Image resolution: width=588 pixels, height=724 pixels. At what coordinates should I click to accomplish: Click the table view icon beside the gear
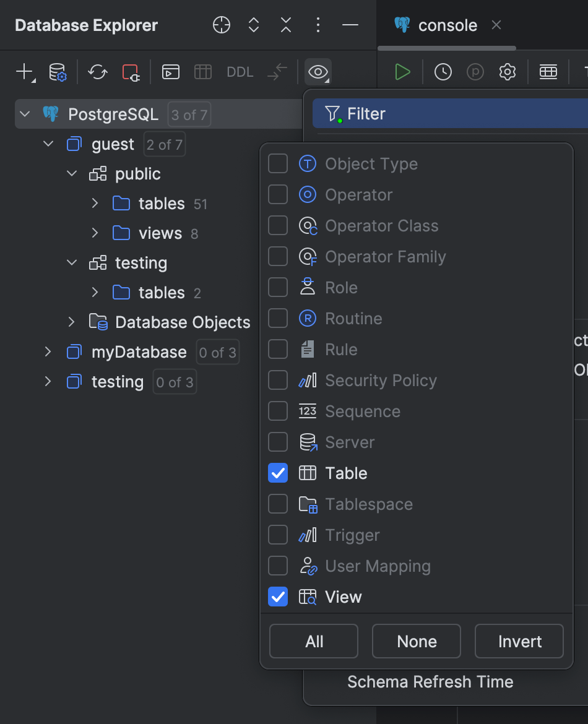(548, 72)
